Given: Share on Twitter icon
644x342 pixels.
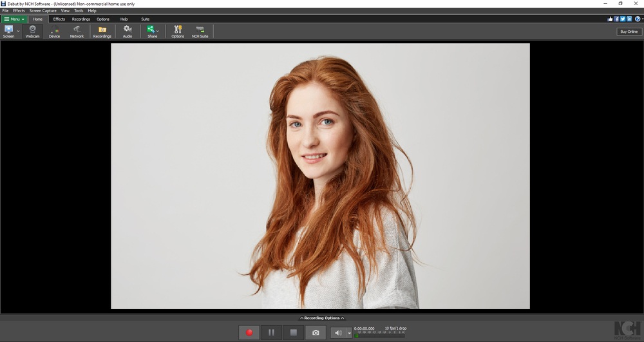Looking at the screenshot, I should point(623,19).
